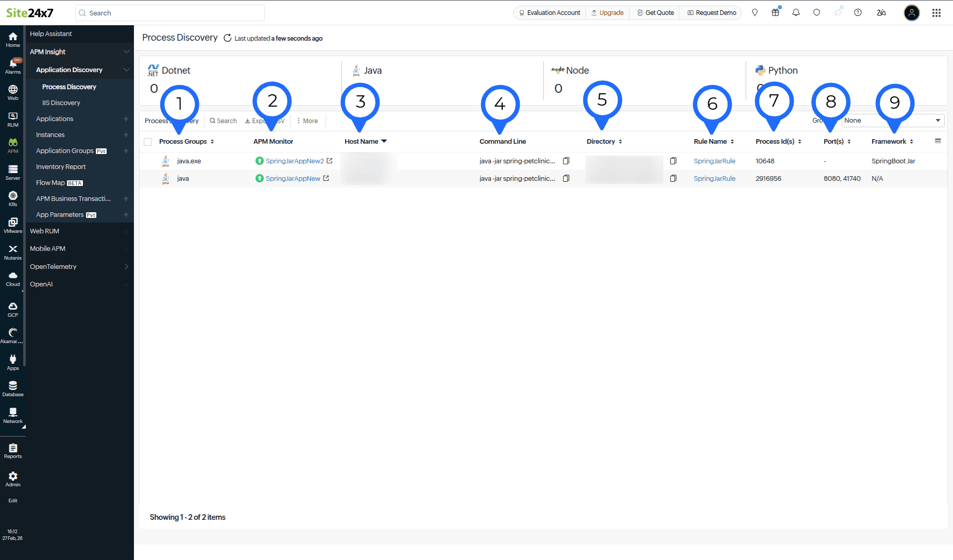Viewport: 953px width, 560px height.
Task: Expand the Applications plus icon
Action: tap(126, 119)
